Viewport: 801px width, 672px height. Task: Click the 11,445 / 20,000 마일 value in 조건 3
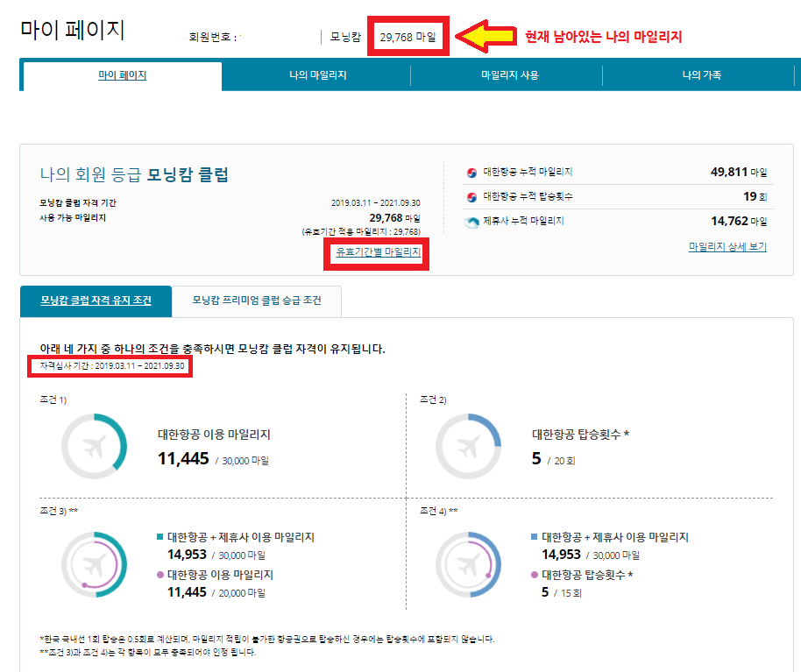pyautogui.click(x=216, y=592)
